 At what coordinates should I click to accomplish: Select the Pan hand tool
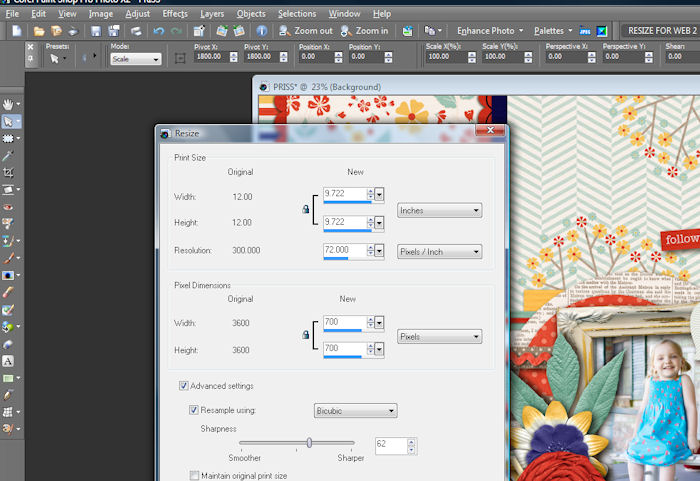point(8,105)
